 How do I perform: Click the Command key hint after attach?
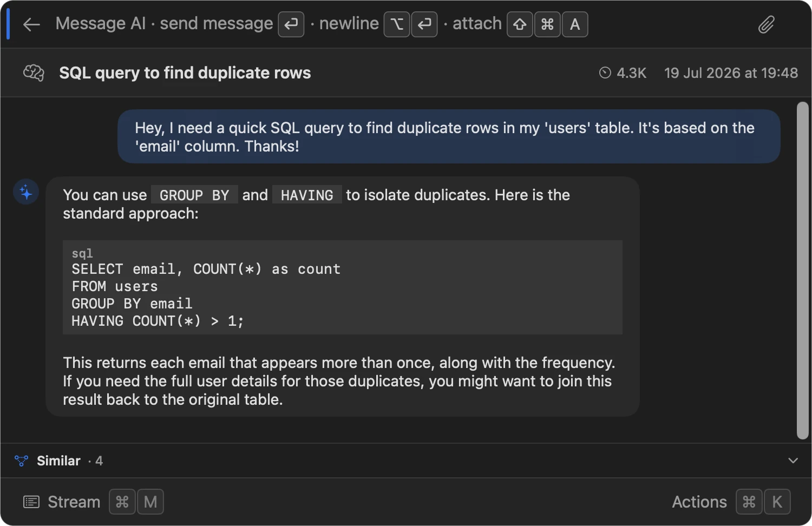[547, 24]
